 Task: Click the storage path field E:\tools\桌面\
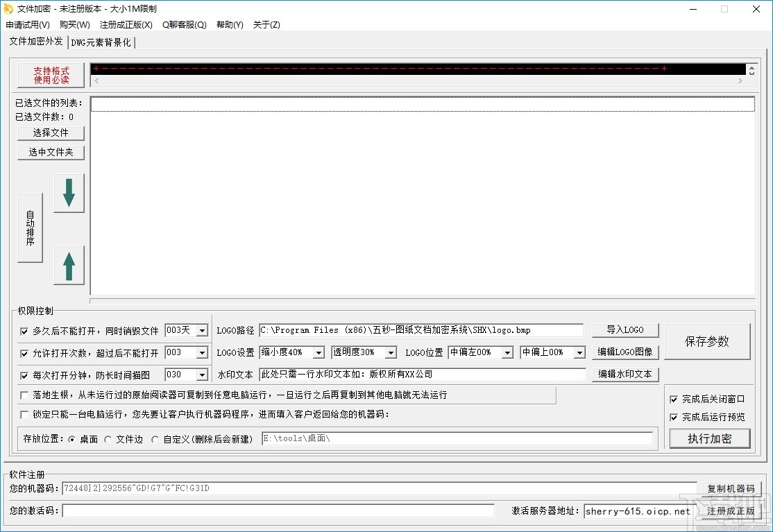tap(457, 438)
